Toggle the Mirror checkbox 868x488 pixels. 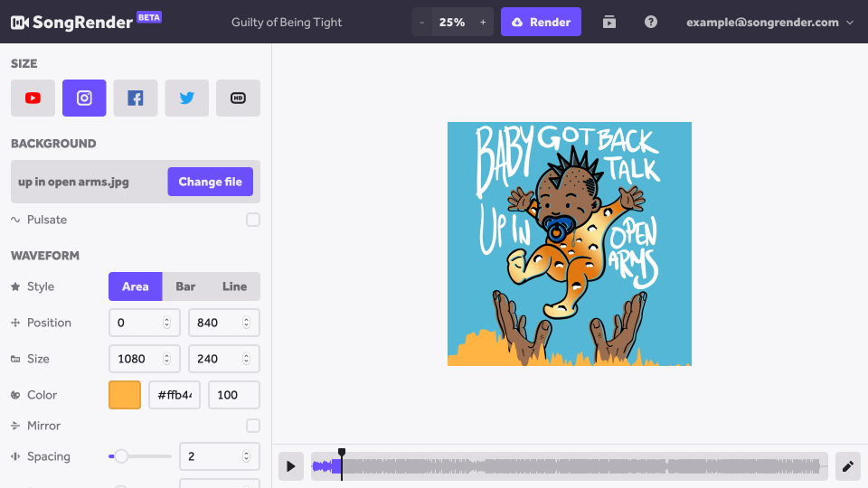(253, 426)
